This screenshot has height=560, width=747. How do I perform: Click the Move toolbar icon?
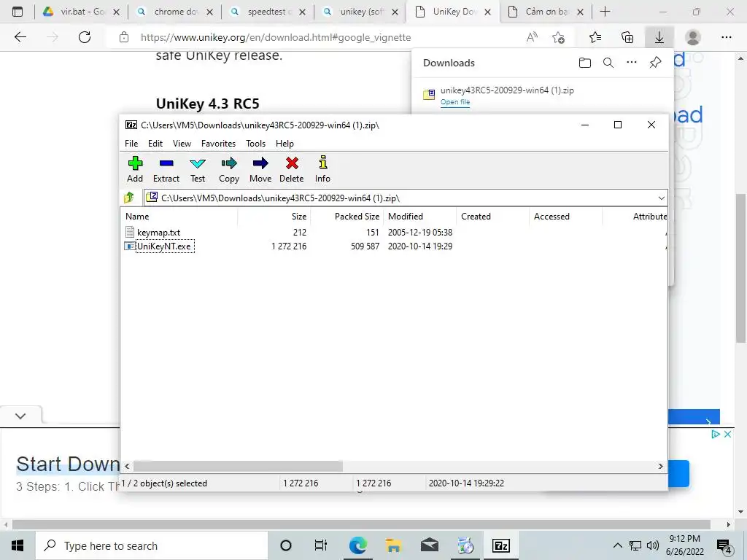(260, 169)
